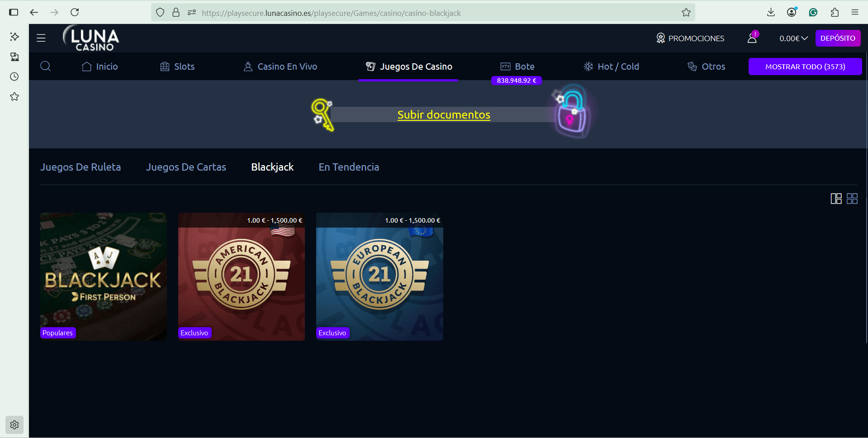
Task: Open Blackjack First Person game
Action: tap(104, 276)
